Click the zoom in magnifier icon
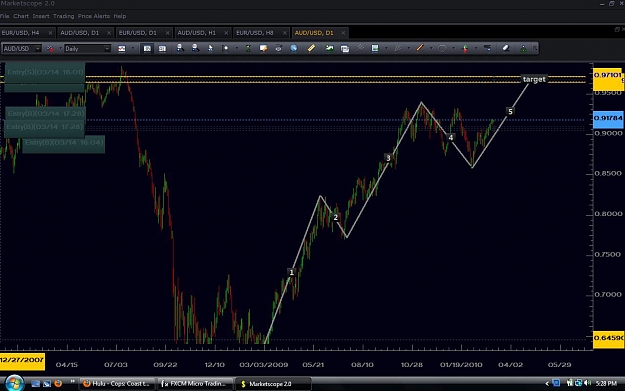Viewport: 625px width, 391px height. pyautogui.click(x=180, y=48)
